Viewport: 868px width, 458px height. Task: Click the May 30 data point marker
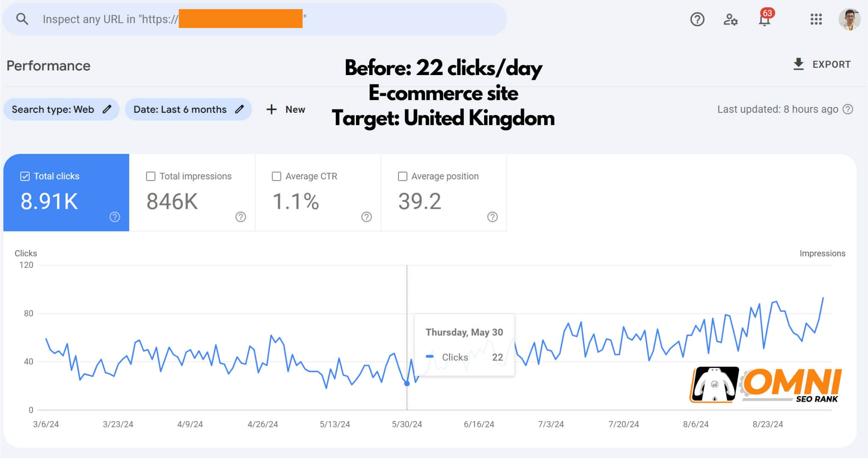(407, 383)
